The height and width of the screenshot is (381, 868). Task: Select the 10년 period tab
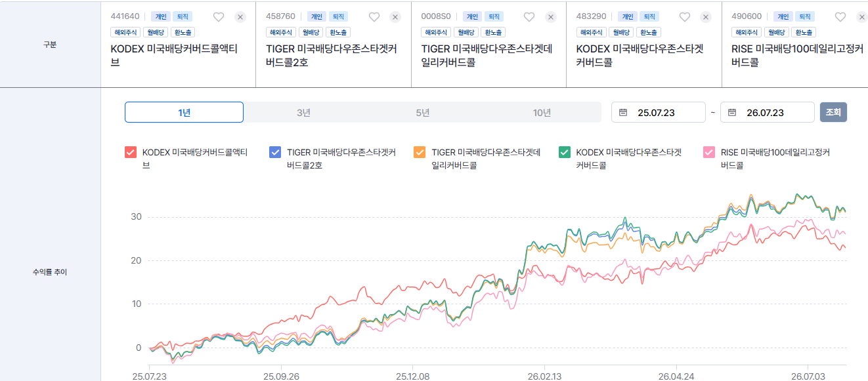click(542, 112)
